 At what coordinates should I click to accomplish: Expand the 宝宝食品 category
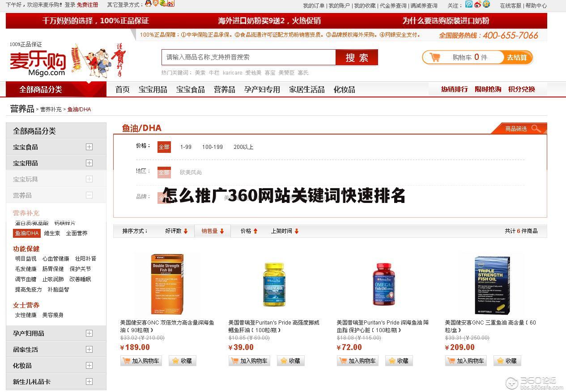[x=89, y=147]
